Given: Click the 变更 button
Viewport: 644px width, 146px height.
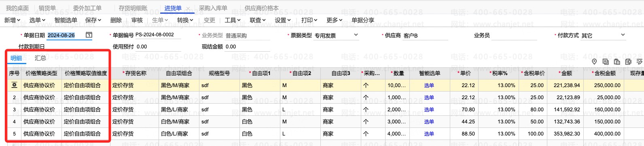Looking at the screenshot, I should tap(210, 20).
